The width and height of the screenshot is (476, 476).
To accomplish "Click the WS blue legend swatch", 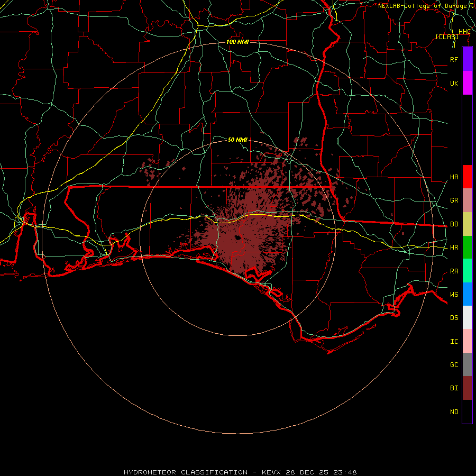I will tap(467, 294).
